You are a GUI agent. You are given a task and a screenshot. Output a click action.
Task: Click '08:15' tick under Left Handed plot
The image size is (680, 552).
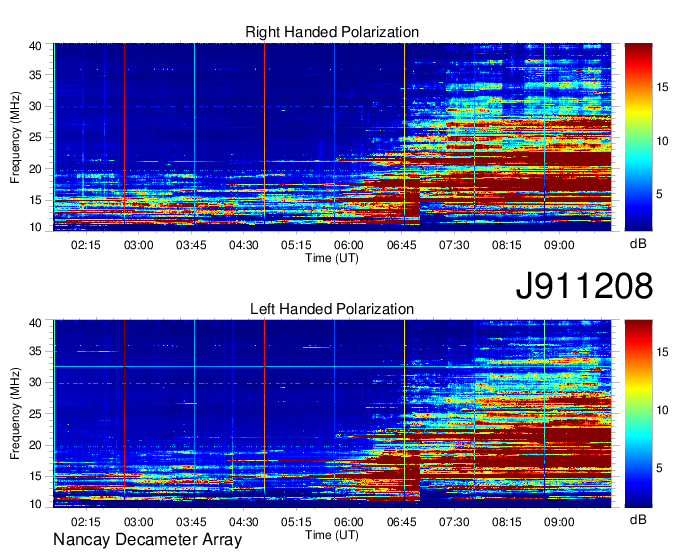point(507,522)
